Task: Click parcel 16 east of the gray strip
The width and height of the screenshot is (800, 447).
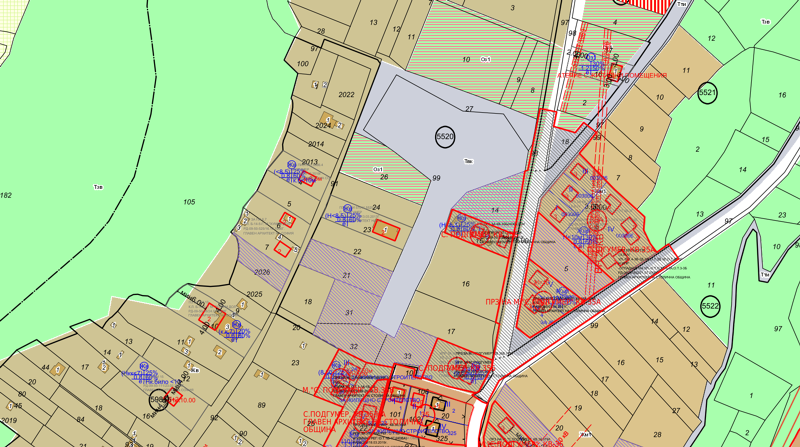Action: coord(465,284)
